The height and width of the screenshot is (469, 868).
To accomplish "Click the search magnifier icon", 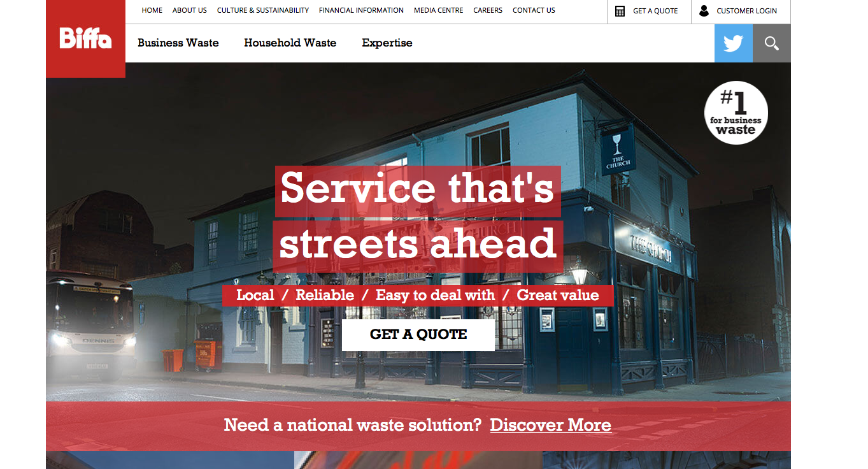I will 772,43.
